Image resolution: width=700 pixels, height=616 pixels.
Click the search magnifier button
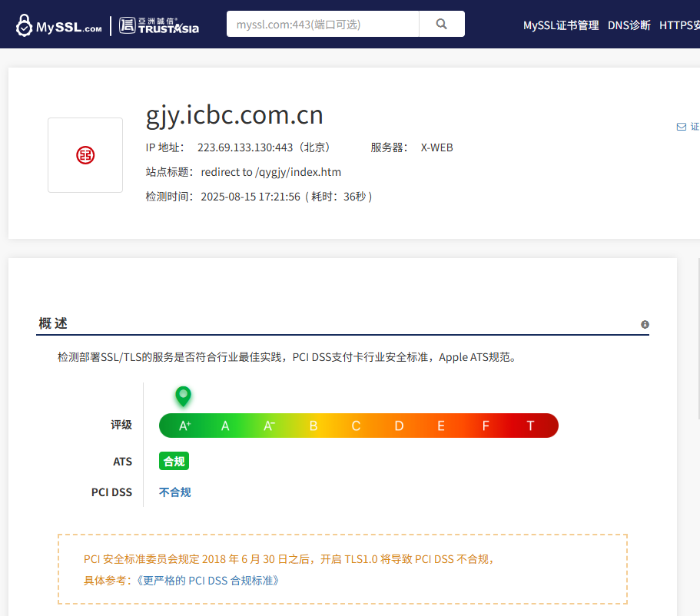coord(442,24)
